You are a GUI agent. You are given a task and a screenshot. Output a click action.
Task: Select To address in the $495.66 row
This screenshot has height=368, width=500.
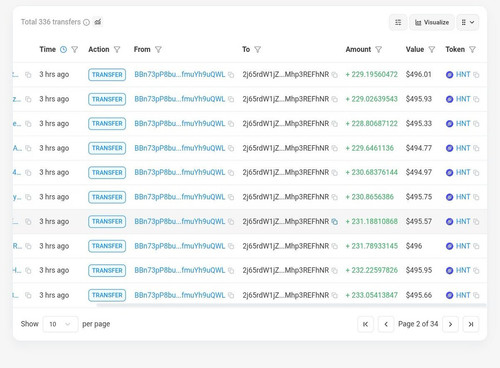[286, 295]
